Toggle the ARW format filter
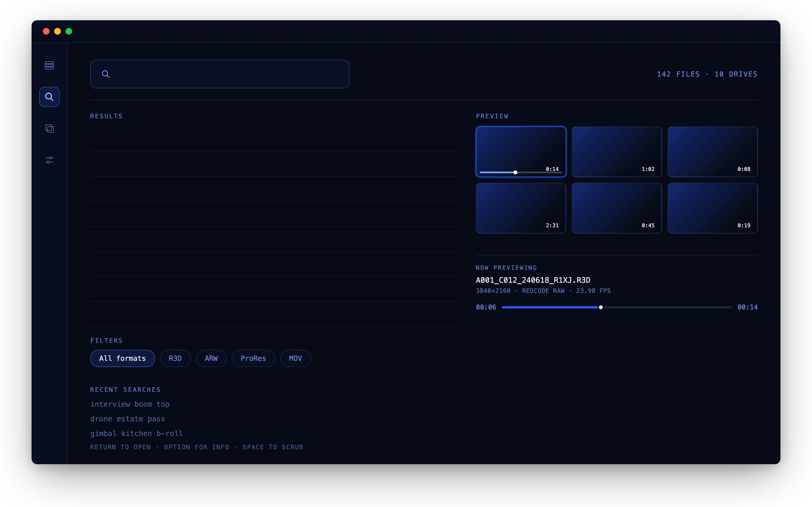 point(211,358)
